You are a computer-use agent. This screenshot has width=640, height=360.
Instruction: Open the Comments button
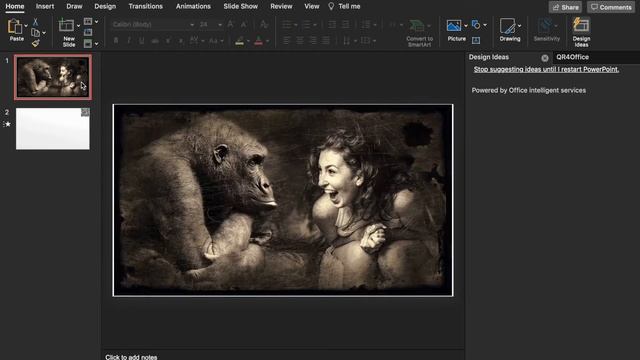[x=611, y=7]
